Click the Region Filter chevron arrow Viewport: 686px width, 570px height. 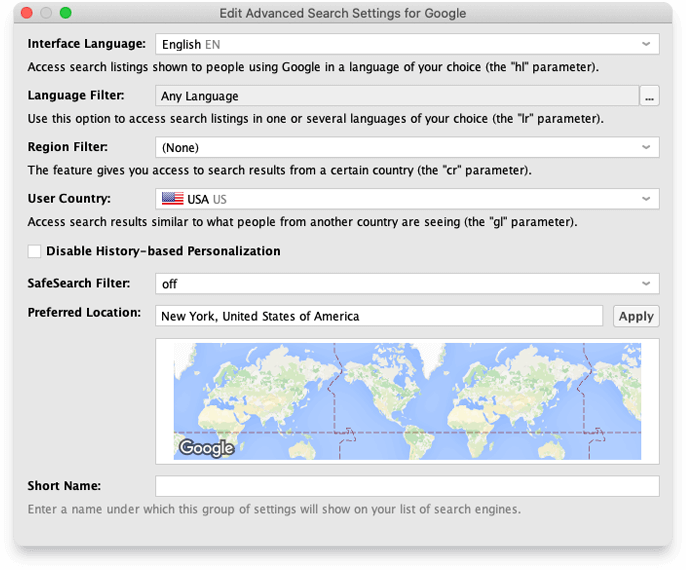pos(646,147)
